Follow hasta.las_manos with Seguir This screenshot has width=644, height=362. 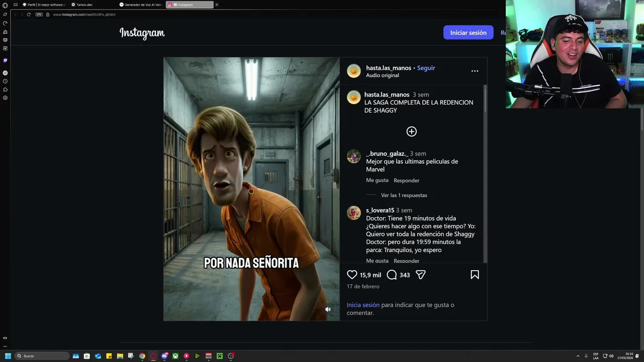pos(426,68)
